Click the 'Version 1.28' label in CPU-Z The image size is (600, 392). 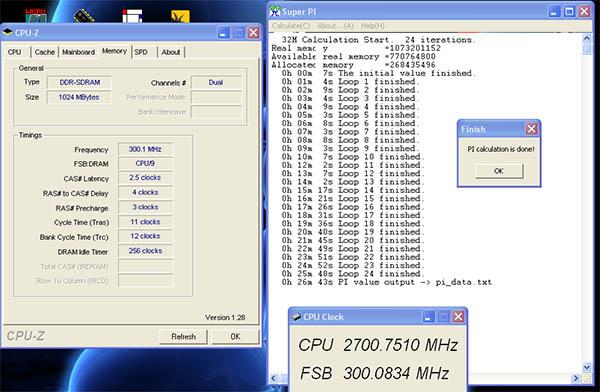pos(225,317)
